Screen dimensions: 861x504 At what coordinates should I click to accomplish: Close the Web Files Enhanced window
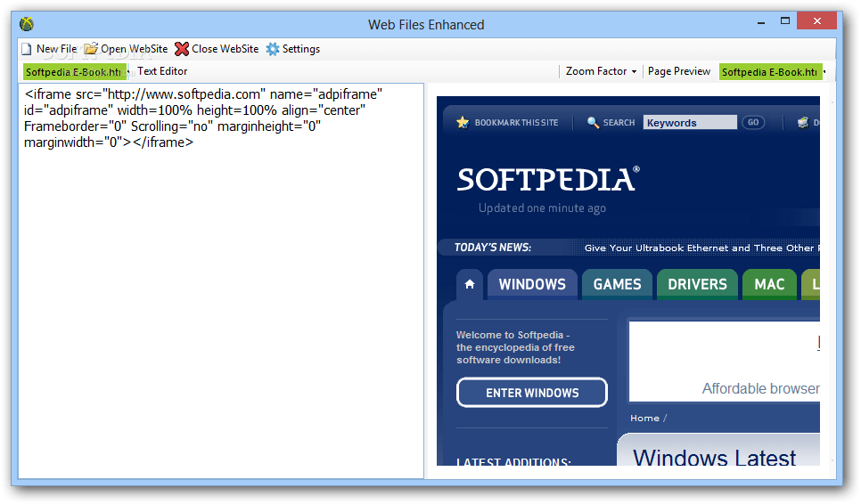817,20
